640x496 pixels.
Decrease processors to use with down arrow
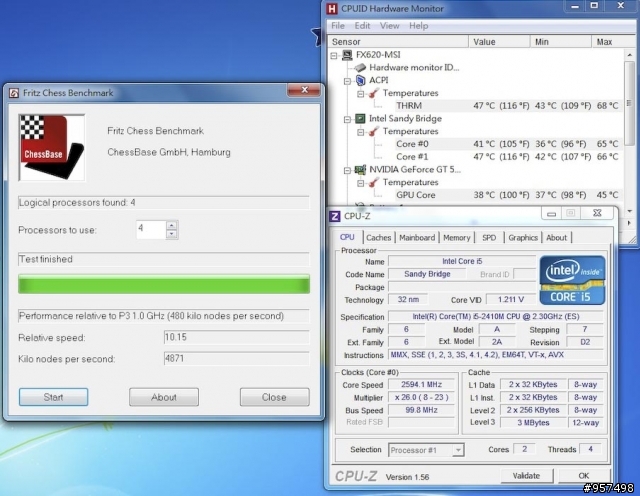[172, 234]
